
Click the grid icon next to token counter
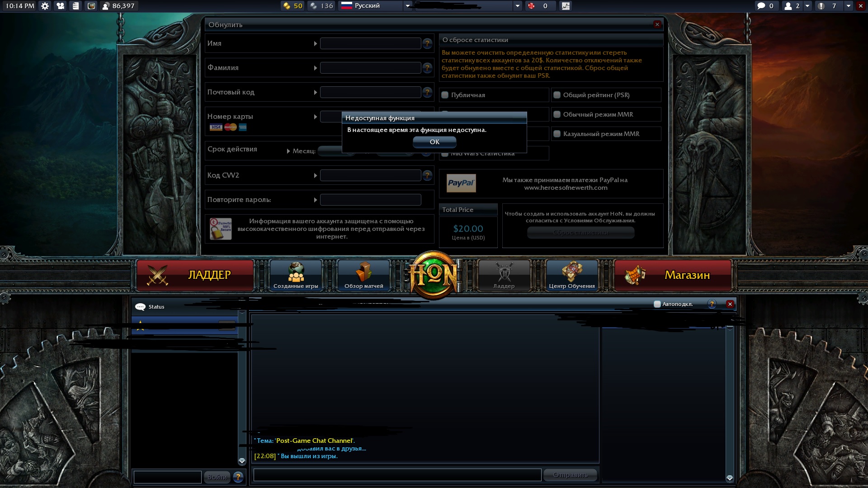tap(566, 6)
